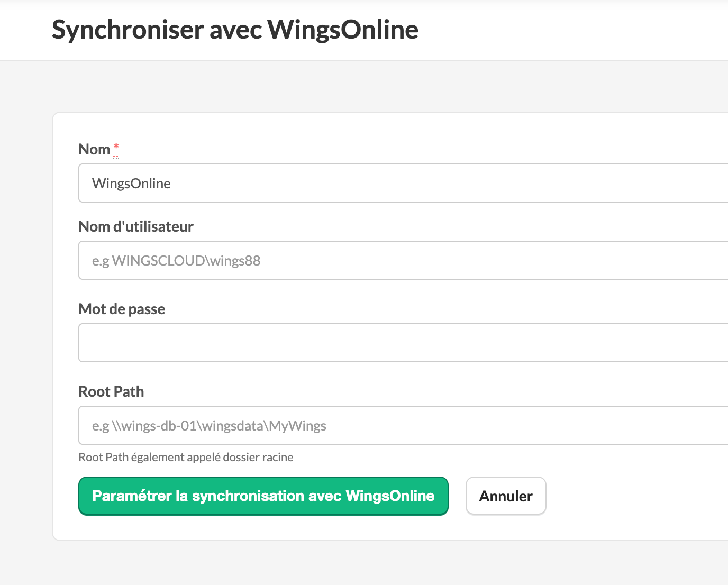Click Paramétrer la synchronisation avec WingsOnline button
The width and height of the screenshot is (728, 585).
(x=263, y=496)
